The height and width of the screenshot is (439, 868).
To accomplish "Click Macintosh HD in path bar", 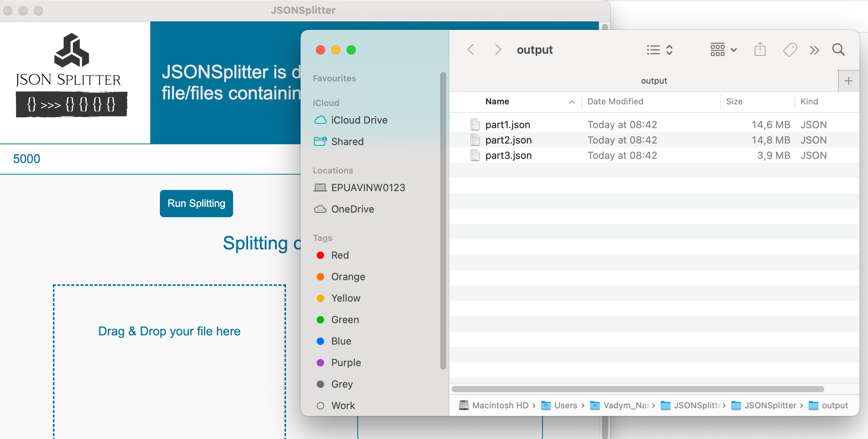I will point(493,405).
